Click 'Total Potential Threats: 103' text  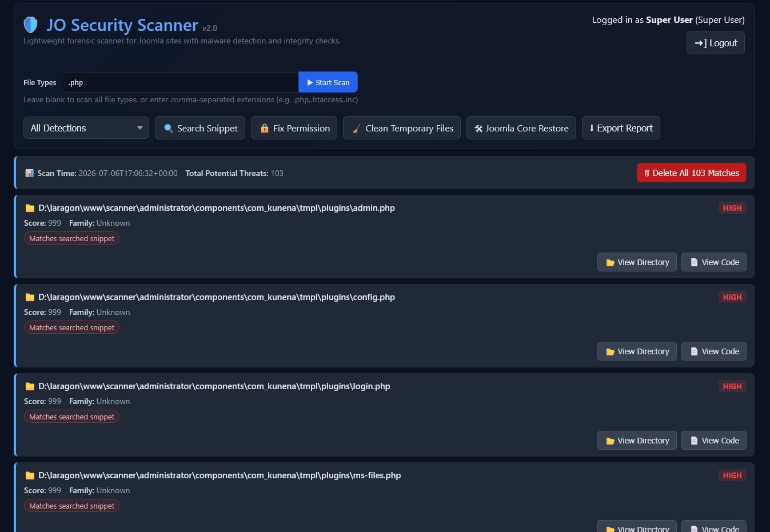(x=234, y=173)
